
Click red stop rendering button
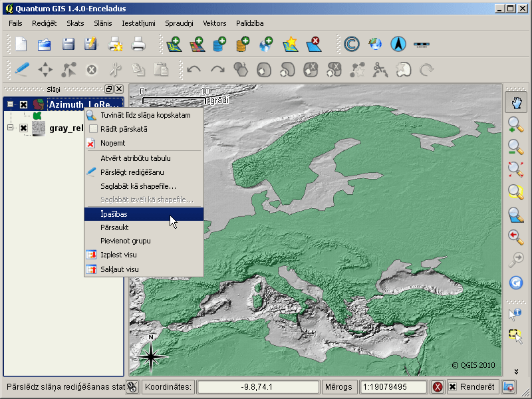point(438,387)
